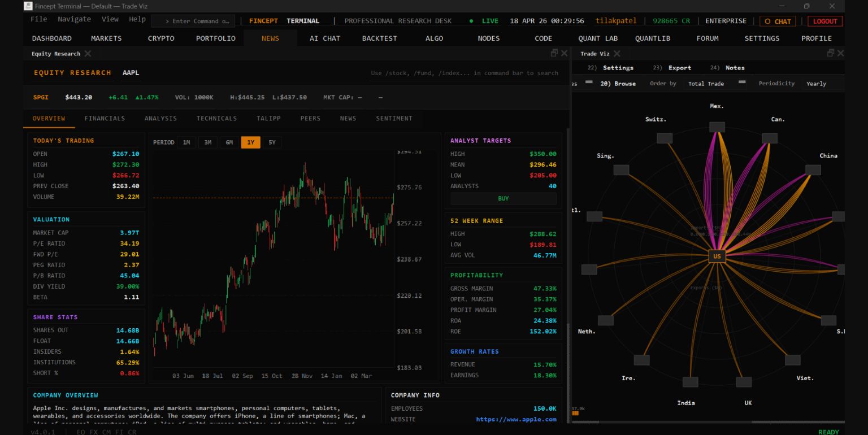Open the Periodicity Yearly dropdown
This screenshot has width=868, height=435.
click(823, 84)
